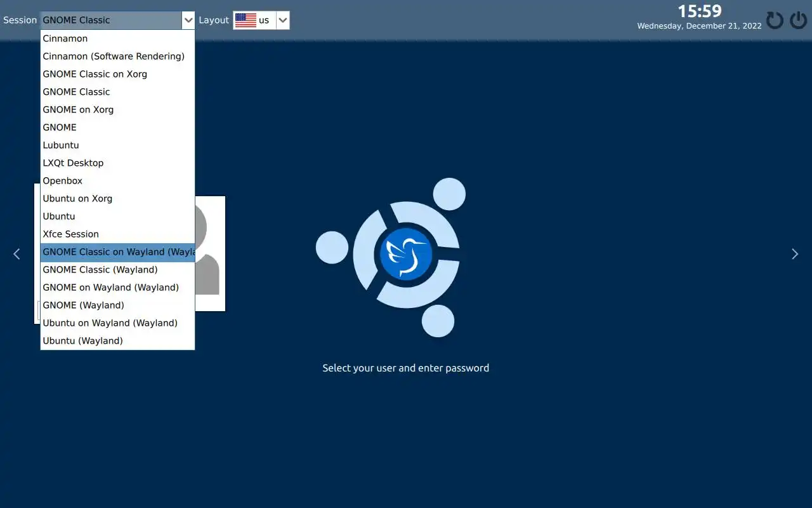Open the keyboard Layout dropdown arrow
Image resolution: width=812 pixels, height=508 pixels.
pos(283,20)
